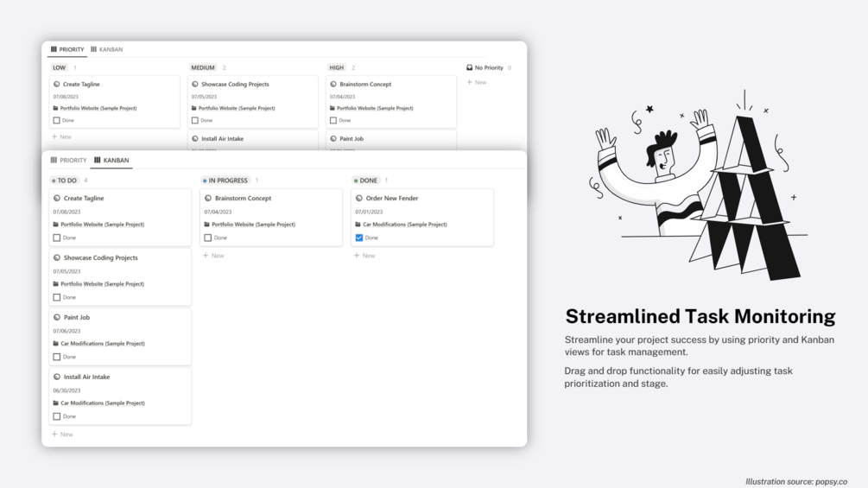Click board icon on front window KANBAN tab
The image size is (868, 488).
pos(98,160)
